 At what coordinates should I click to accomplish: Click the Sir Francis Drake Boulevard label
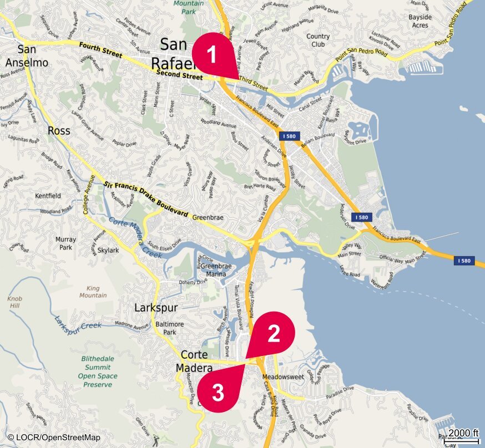click(x=146, y=199)
